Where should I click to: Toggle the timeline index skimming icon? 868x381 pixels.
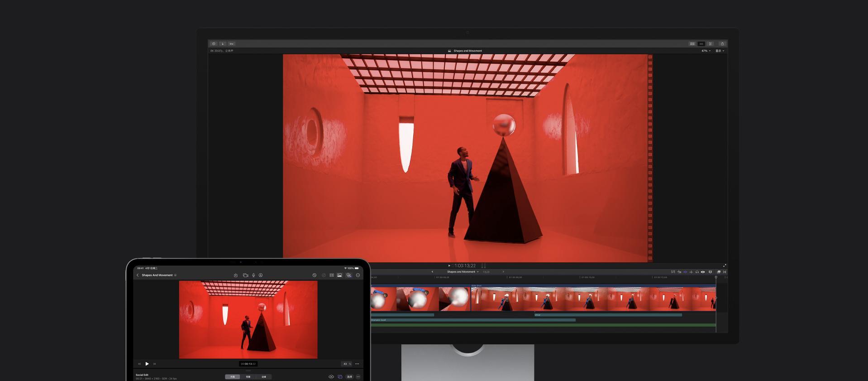tap(673, 272)
